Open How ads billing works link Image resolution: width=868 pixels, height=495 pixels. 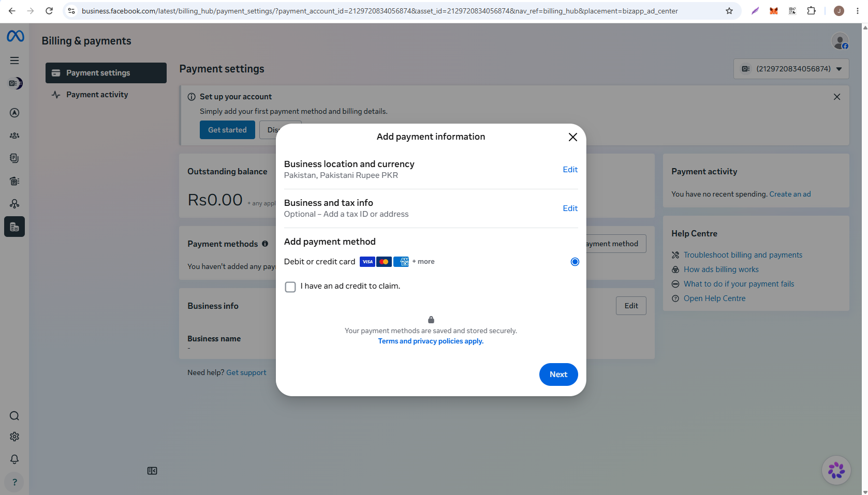(x=721, y=269)
